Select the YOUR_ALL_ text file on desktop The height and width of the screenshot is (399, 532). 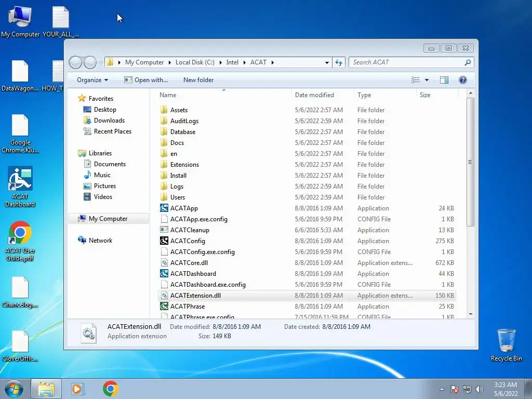pos(61,21)
